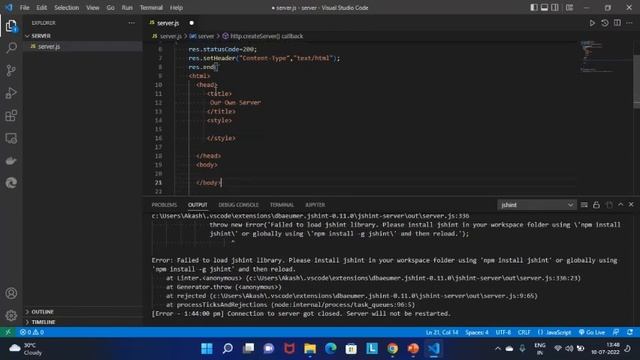Image resolution: width=640 pixels, height=360 pixels.
Task: Open errors and warnings count in status bar
Action: pyautogui.click(x=32, y=332)
